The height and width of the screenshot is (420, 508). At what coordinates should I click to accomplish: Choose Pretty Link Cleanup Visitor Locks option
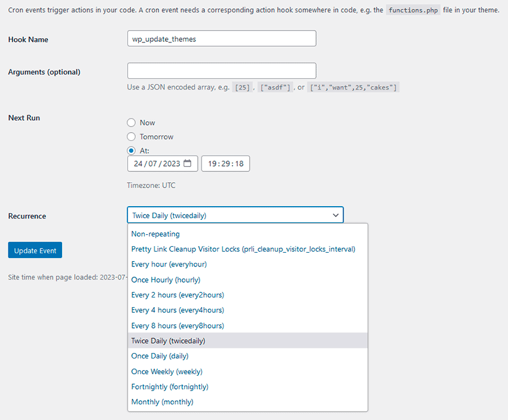pos(247,249)
